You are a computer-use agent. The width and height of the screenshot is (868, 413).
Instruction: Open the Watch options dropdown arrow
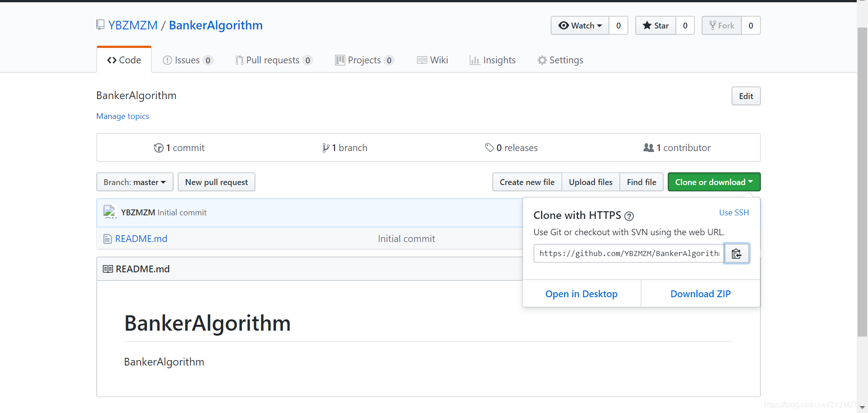coord(599,25)
